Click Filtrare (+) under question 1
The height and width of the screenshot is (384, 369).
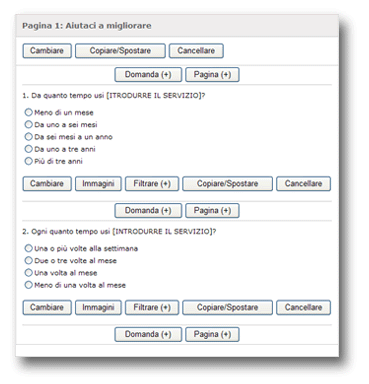pos(152,184)
